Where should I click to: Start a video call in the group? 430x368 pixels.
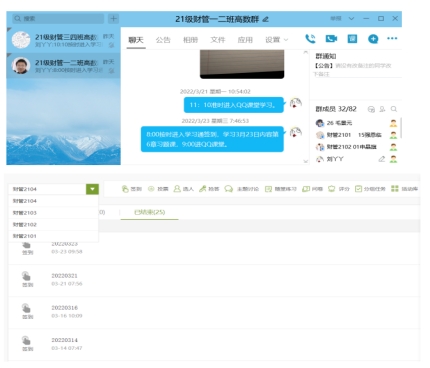pos(331,39)
